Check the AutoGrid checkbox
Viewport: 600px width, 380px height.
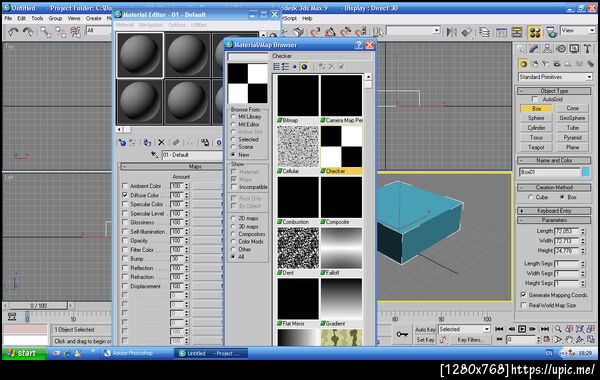(x=535, y=99)
